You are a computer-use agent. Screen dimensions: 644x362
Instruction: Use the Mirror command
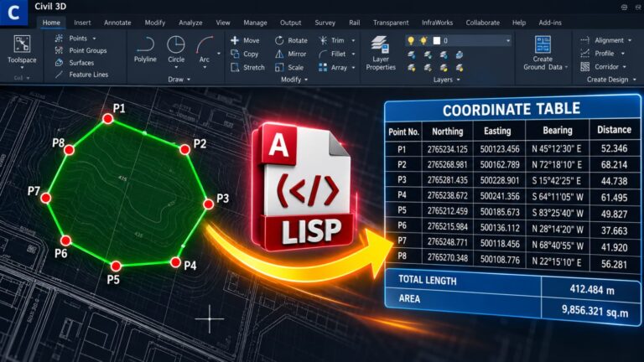(290, 54)
